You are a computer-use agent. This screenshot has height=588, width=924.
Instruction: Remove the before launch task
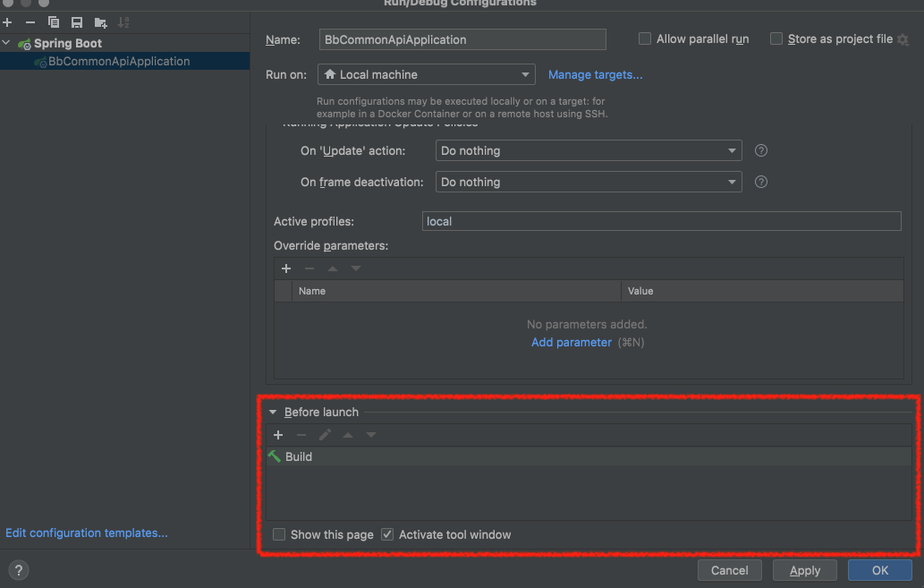click(301, 435)
